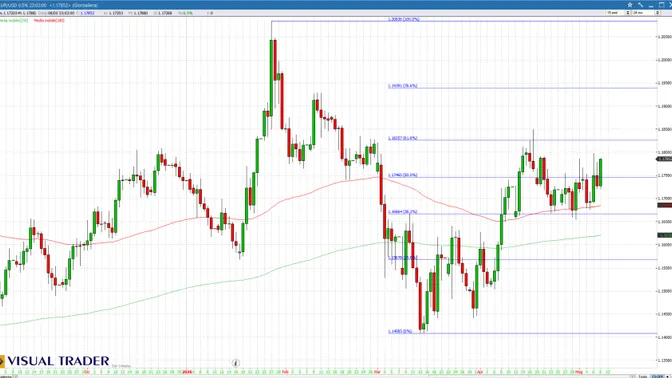Click the star favorite icon in title bar
This screenshot has height=378, width=672.
[630, 5]
